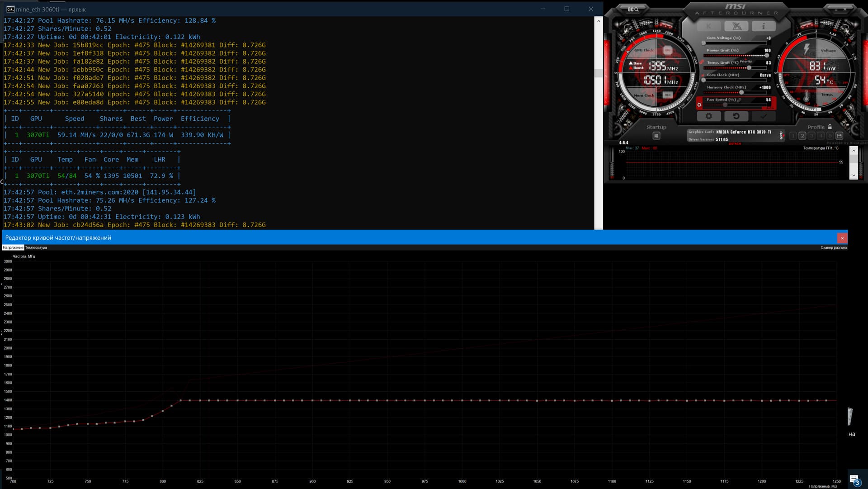The height and width of the screenshot is (489, 868).
Task: Click driver version 511.65 text
Action: coord(722,139)
